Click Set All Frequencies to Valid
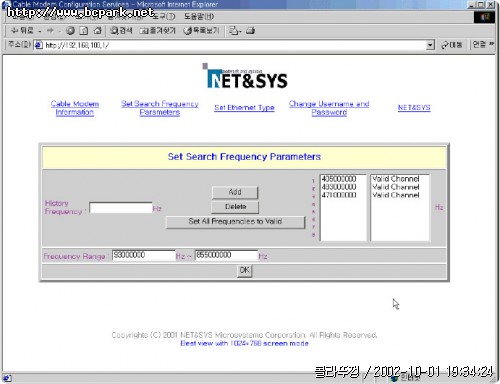 click(x=235, y=222)
